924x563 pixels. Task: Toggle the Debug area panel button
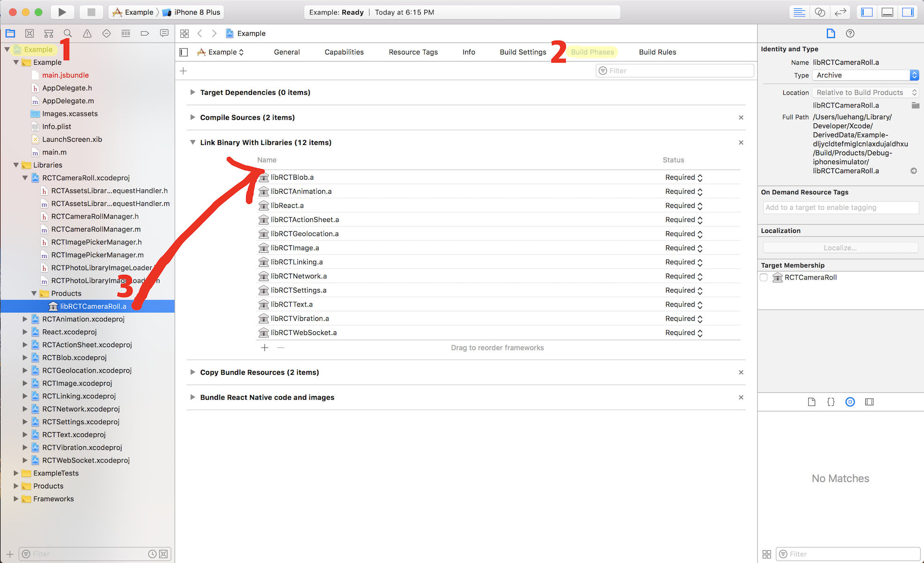coord(887,12)
